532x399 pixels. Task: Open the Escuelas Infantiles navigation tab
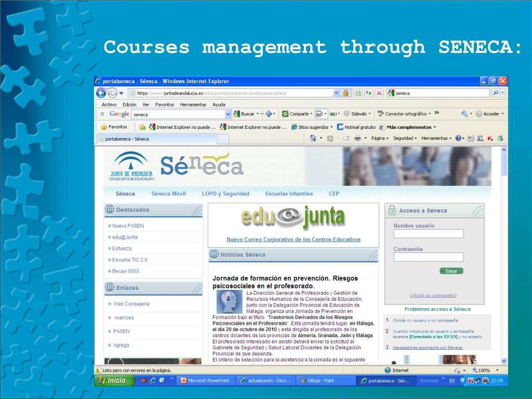pos(289,194)
